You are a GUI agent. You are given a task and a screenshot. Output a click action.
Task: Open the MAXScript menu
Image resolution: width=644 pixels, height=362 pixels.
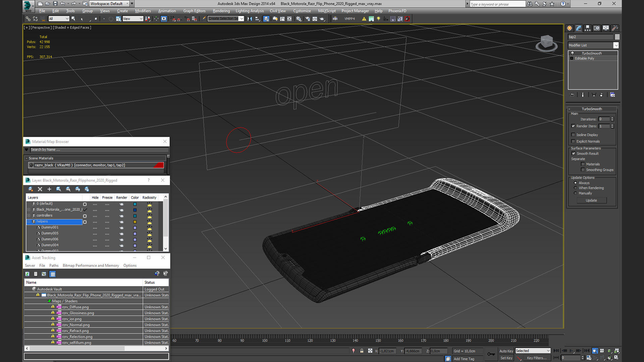click(x=327, y=11)
